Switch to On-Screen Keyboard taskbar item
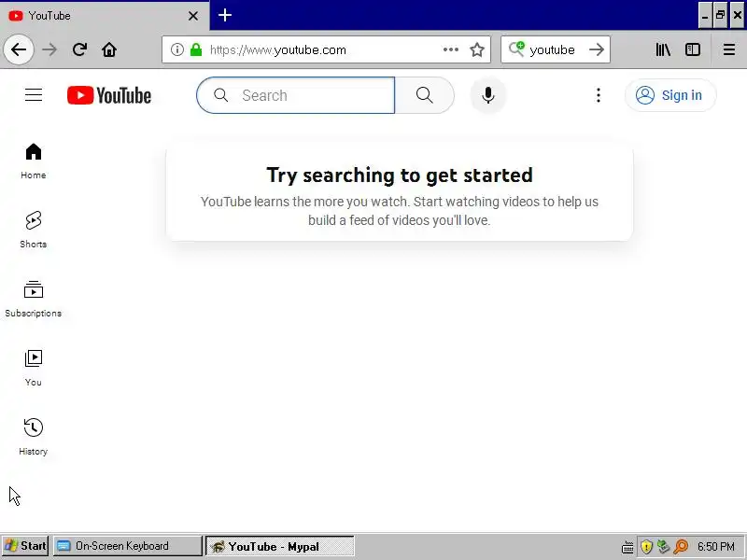The image size is (747, 560). pos(127,546)
